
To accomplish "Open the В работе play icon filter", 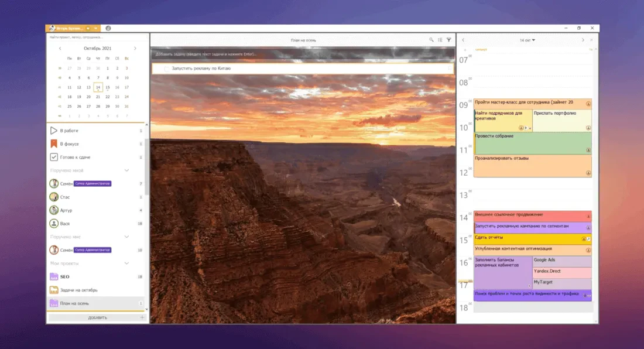I will click(54, 131).
